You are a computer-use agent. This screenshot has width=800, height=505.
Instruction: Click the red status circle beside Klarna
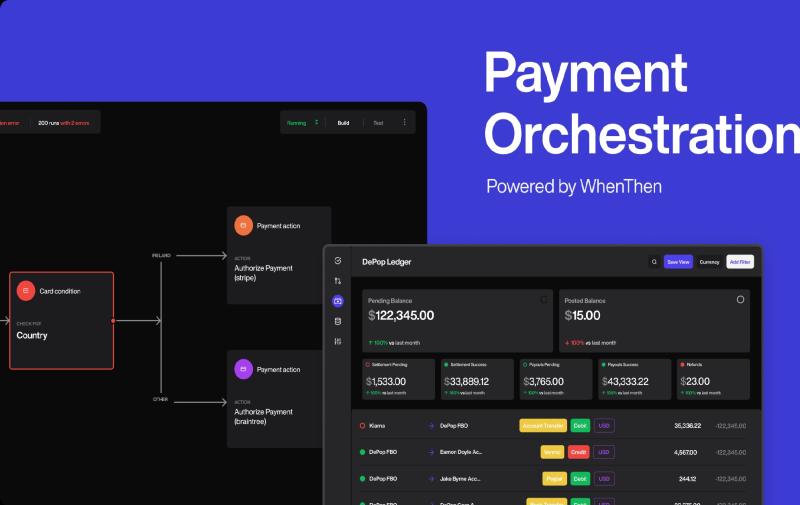(362, 426)
